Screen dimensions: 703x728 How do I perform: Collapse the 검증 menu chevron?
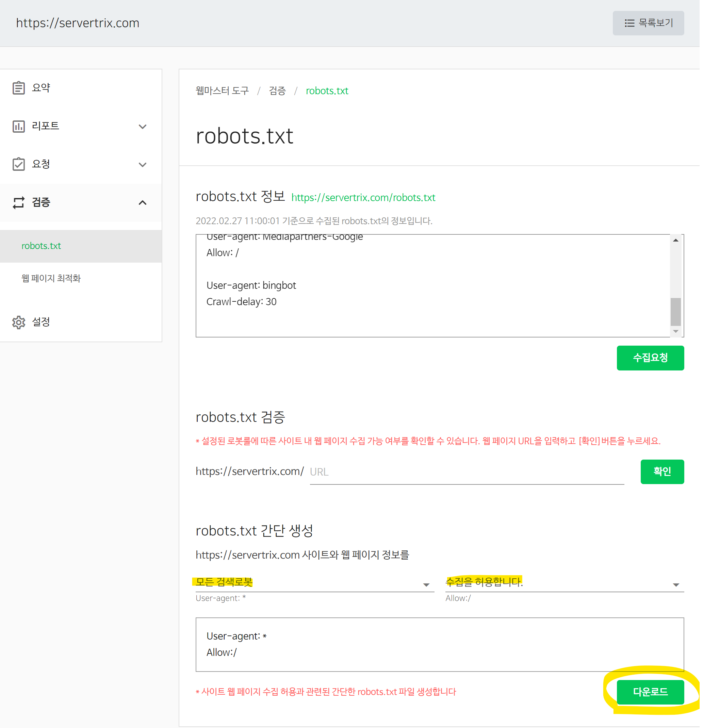tap(142, 202)
